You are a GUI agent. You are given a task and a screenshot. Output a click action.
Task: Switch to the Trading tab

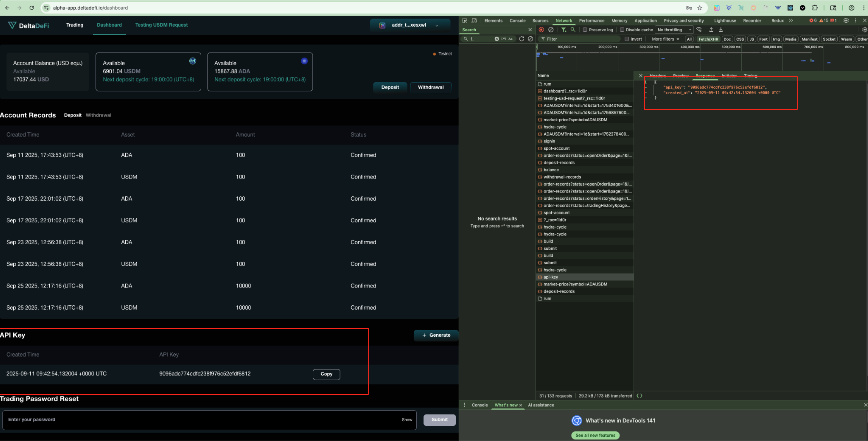pyautogui.click(x=75, y=25)
